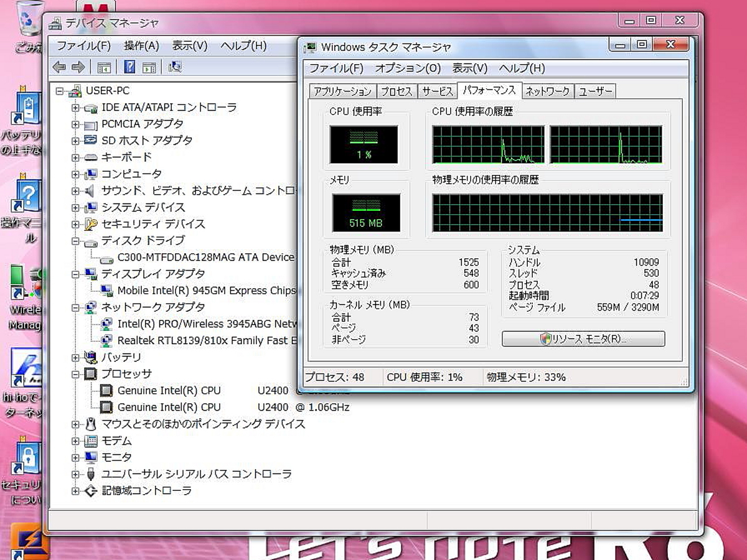Switch to the アプリケーション tab
This screenshot has width=747, height=560.
[x=342, y=91]
